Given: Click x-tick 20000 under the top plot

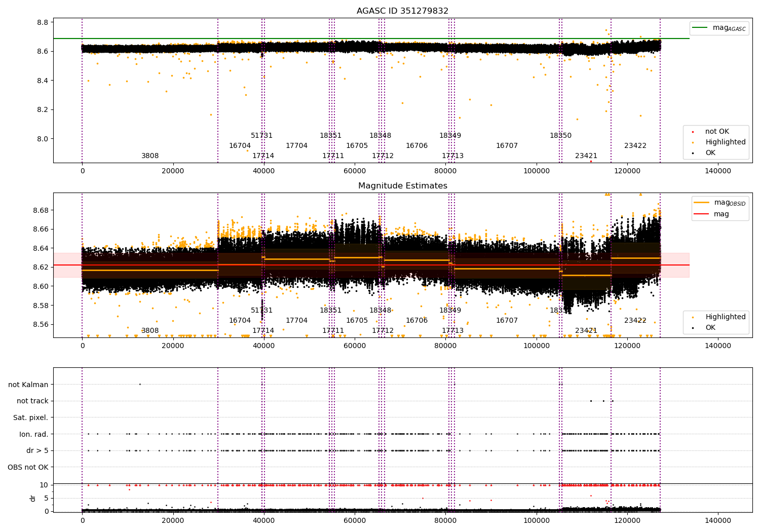Looking at the screenshot, I should pos(173,171).
